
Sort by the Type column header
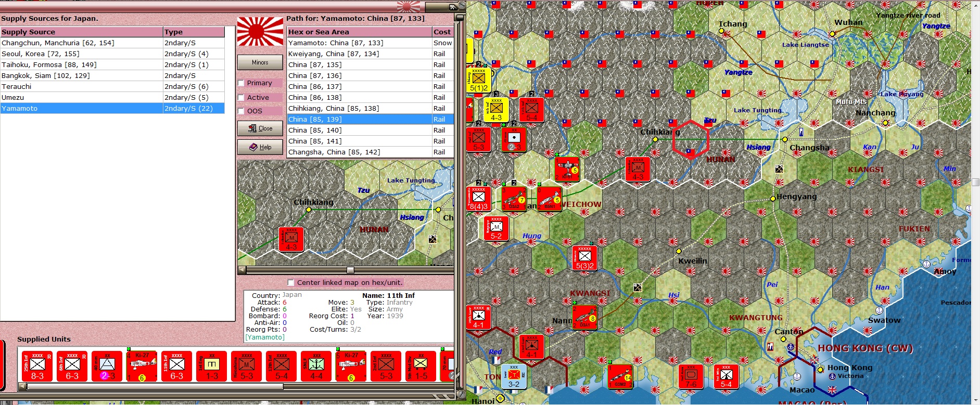194,32
